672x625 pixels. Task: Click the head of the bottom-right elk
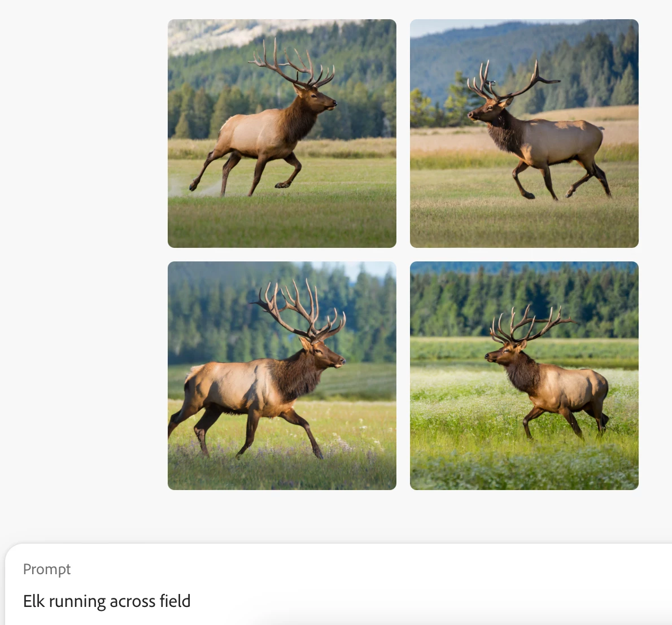click(x=504, y=353)
